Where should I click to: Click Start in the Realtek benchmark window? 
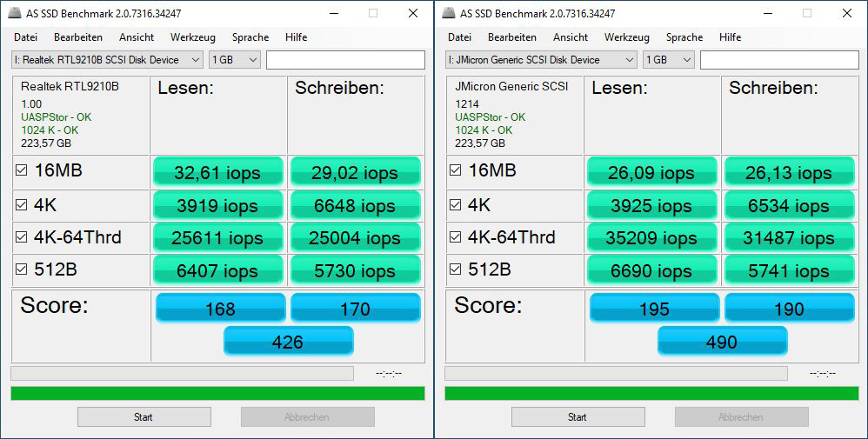point(144,417)
